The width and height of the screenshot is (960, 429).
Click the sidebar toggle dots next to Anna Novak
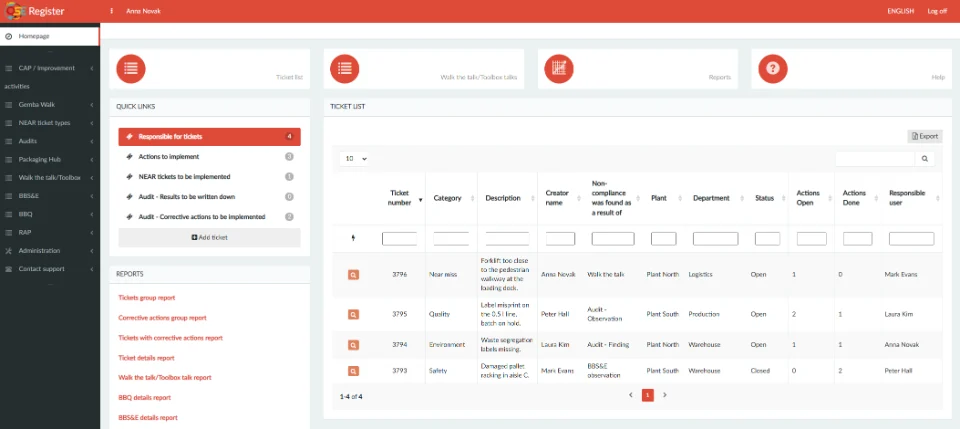(111, 11)
